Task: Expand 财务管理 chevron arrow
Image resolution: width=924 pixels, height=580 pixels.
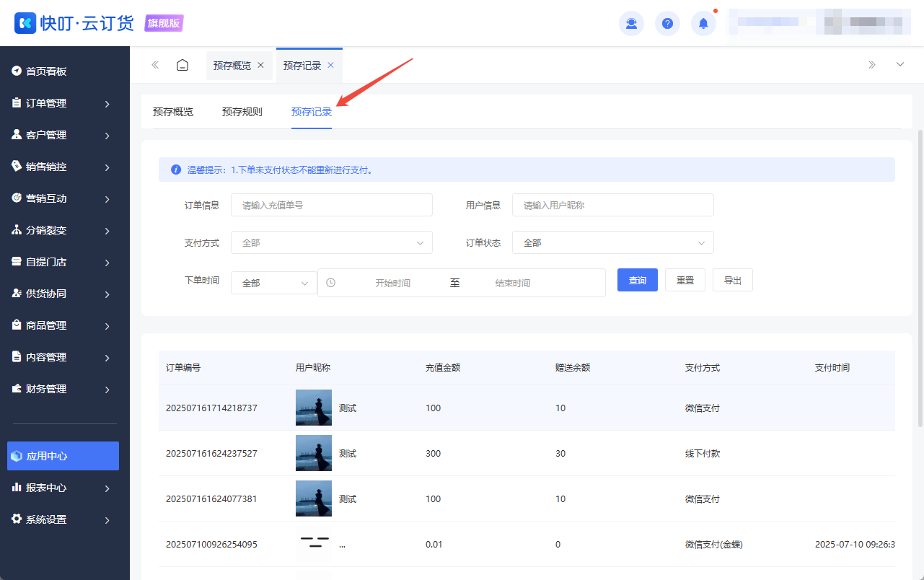Action: [107, 390]
